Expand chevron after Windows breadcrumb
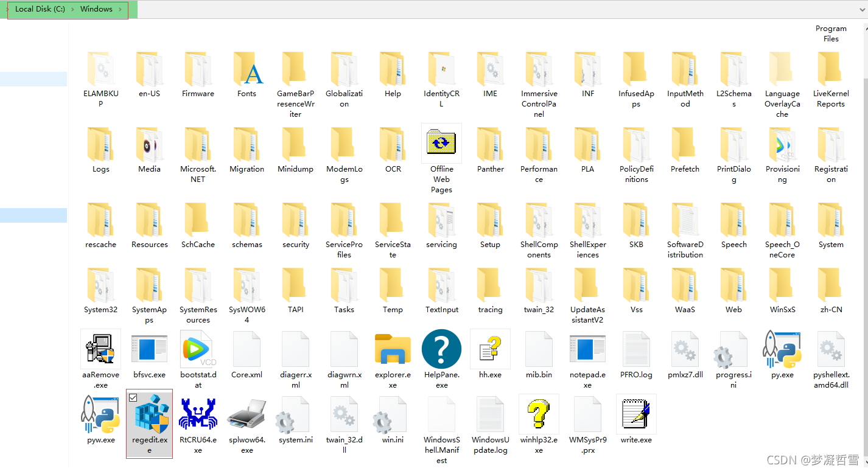Image resolution: width=868 pixels, height=471 pixels. 120,9
